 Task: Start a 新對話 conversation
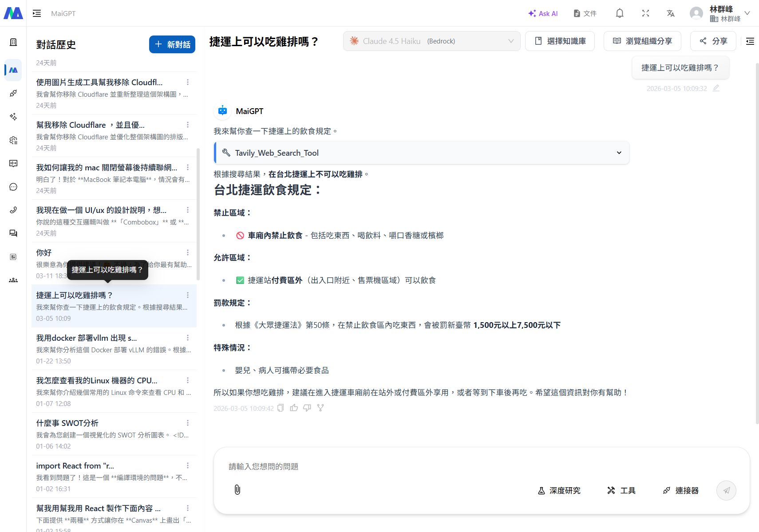point(172,44)
